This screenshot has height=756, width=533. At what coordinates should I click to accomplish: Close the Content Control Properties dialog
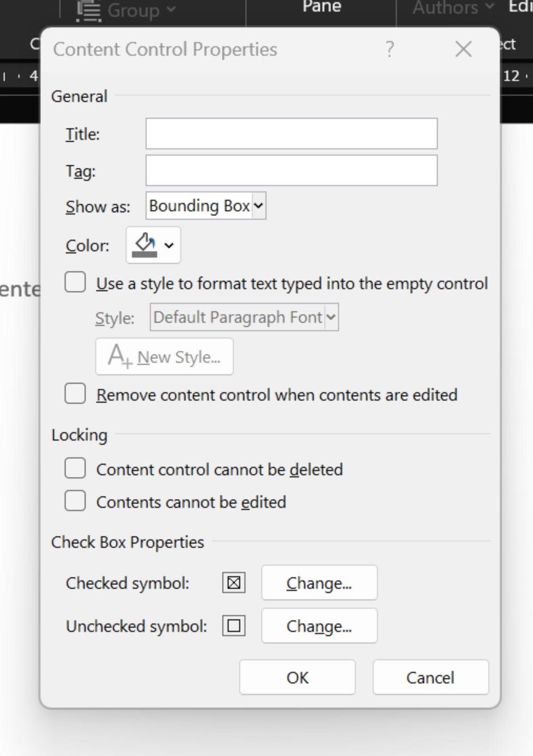(463, 49)
